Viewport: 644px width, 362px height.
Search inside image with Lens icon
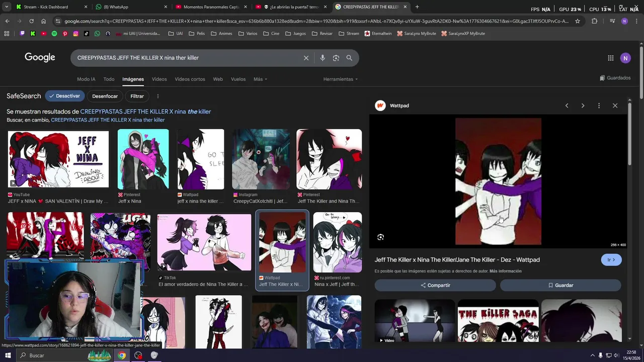(380, 237)
